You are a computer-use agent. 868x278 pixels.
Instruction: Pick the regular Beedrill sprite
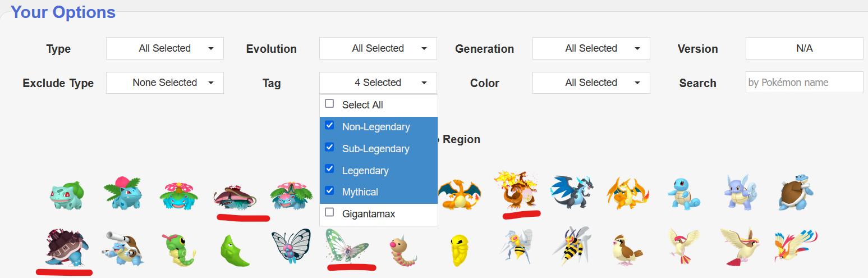[516, 246]
